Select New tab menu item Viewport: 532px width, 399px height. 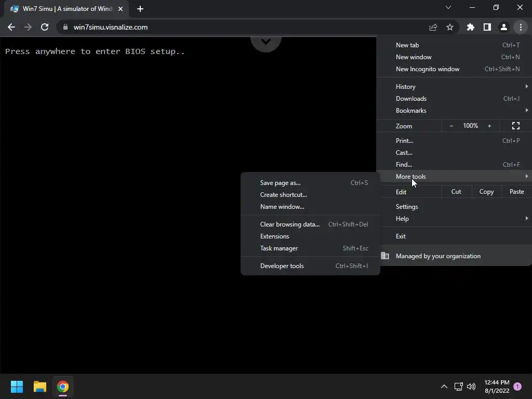point(454,45)
